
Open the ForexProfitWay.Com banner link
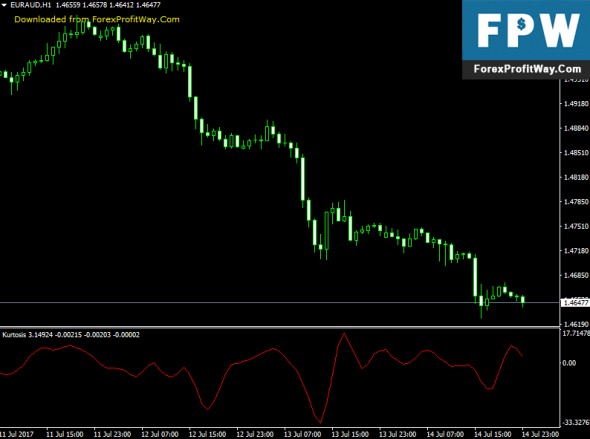(527, 69)
